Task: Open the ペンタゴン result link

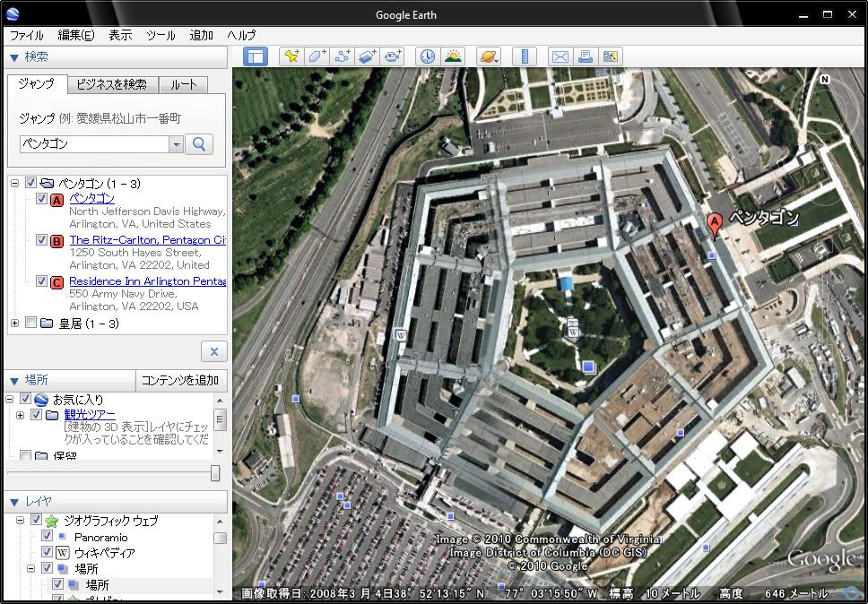Action: click(91, 199)
